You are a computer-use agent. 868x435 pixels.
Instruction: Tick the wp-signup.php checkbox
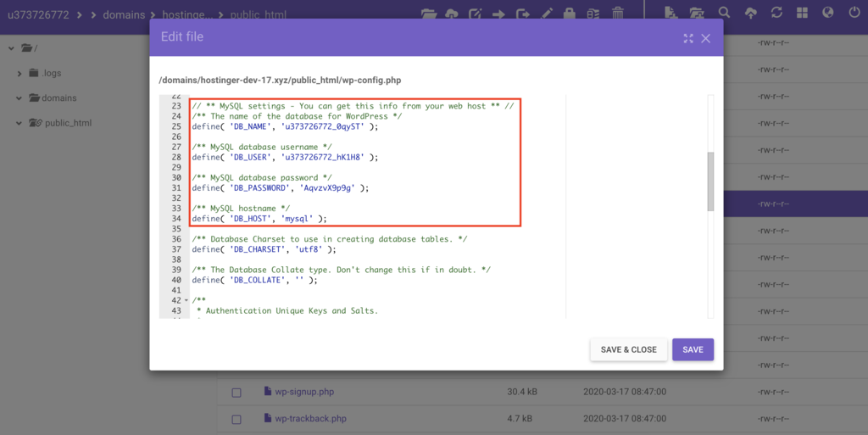pyautogui.click(x=236, y=393)
